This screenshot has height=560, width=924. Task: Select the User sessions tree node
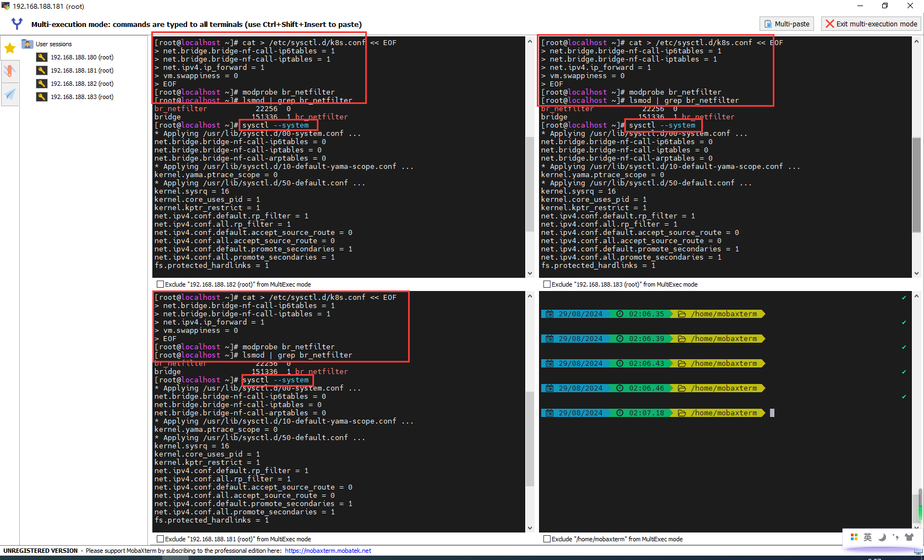(54, 44)
